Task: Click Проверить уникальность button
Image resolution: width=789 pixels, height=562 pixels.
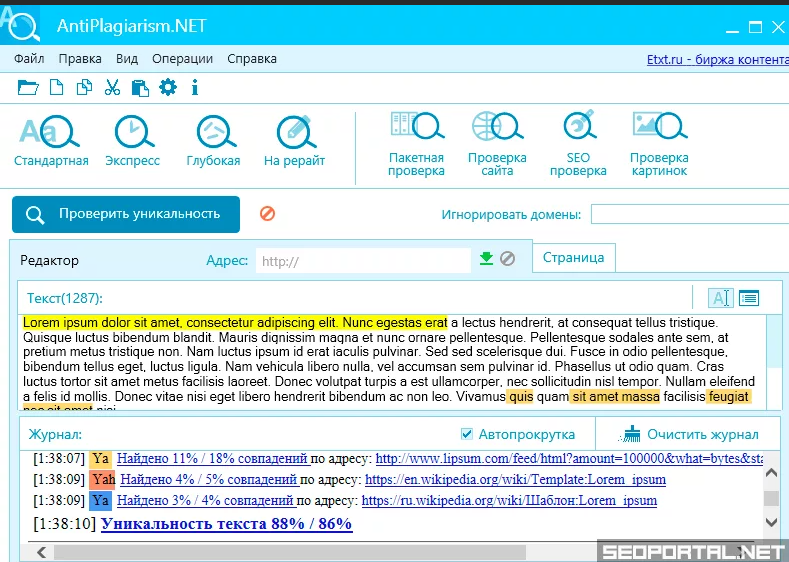Action: pyautogui.click(x=126, y=214)
